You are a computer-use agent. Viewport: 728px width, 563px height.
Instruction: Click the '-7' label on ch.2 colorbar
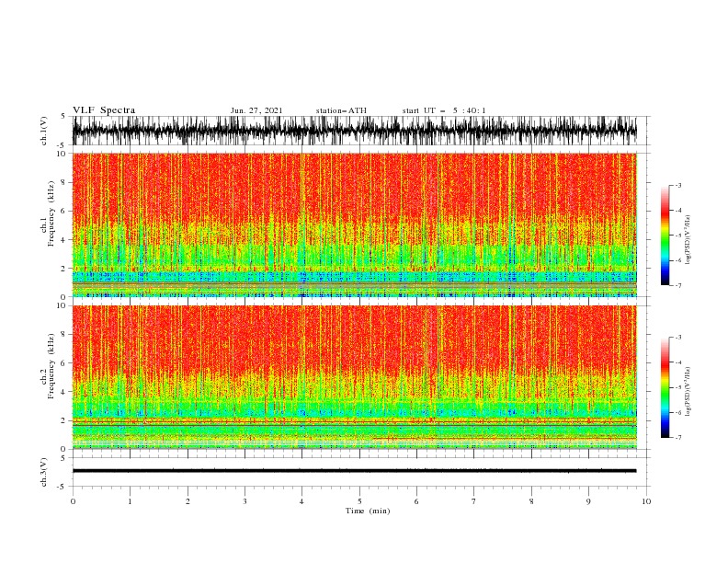678,437
